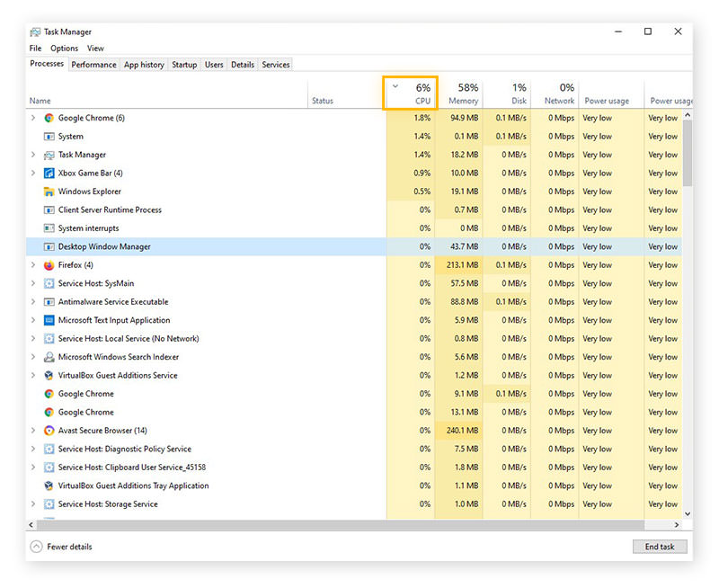This screenshot has width=719, height=588.
Task: Select the Desktop Window Manager row
Action: tap(354, 246)
